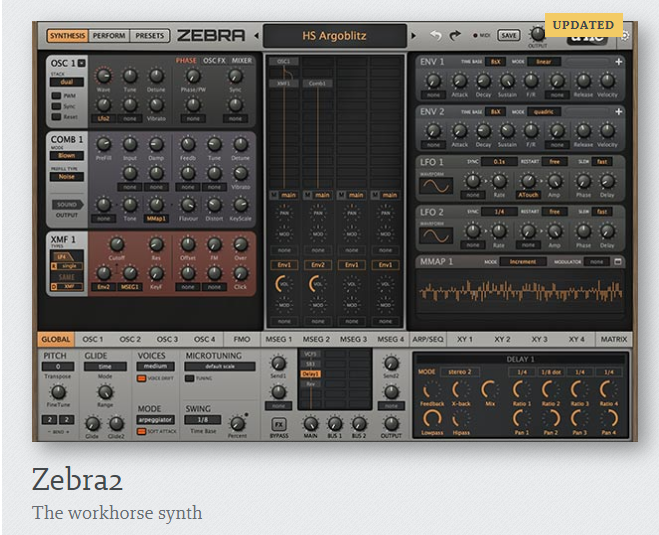Click the FX Bypass icon
659x535 pixels.
click(279, 424)
